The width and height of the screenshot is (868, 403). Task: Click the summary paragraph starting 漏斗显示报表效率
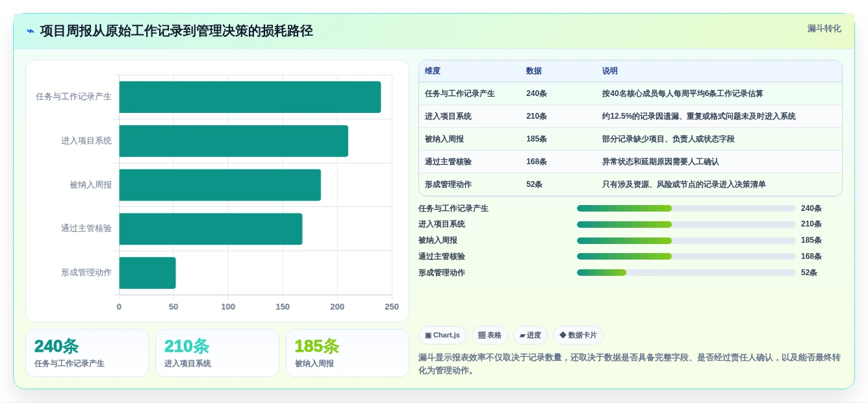click(630, 364)
